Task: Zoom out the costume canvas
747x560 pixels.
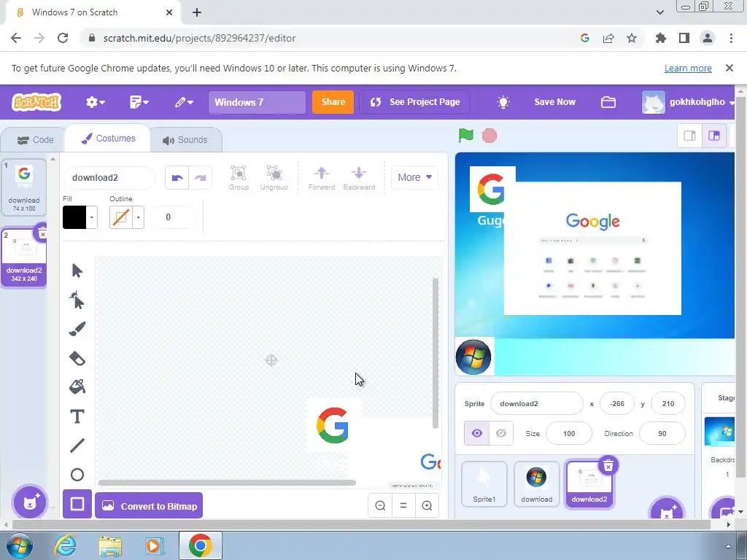Action: point(380,506)
